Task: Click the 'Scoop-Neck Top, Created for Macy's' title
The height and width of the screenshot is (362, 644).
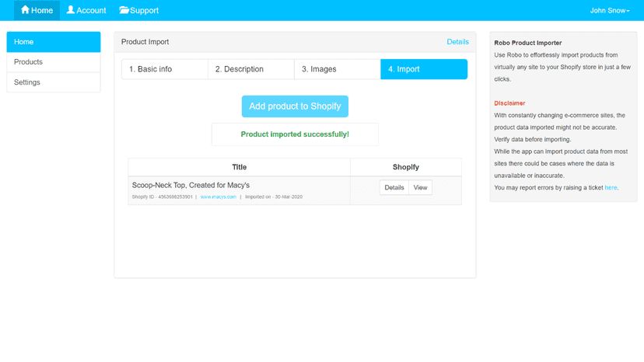Action: [x=191, y=186]
